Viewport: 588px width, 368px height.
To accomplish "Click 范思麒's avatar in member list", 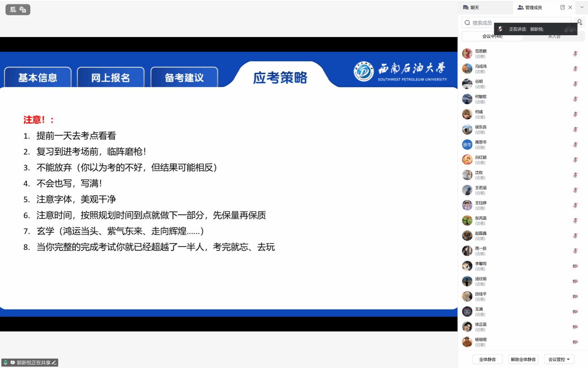I will [x=467, y=54].
